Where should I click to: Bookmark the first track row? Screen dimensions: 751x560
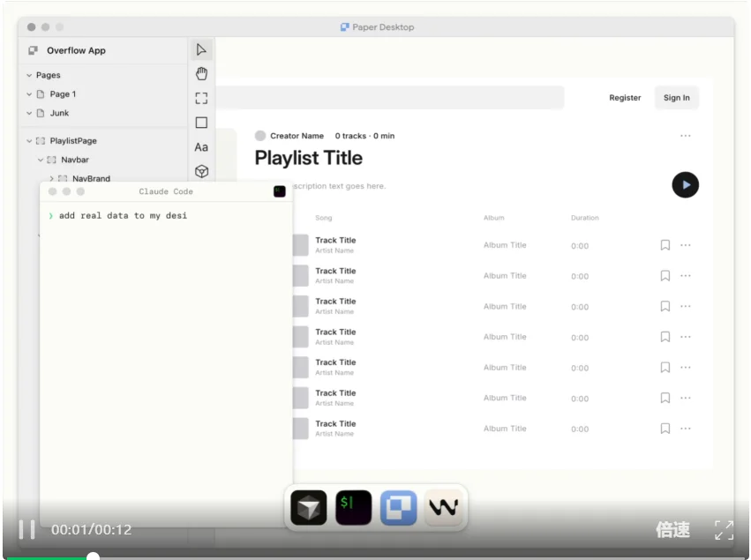(665, 245)
